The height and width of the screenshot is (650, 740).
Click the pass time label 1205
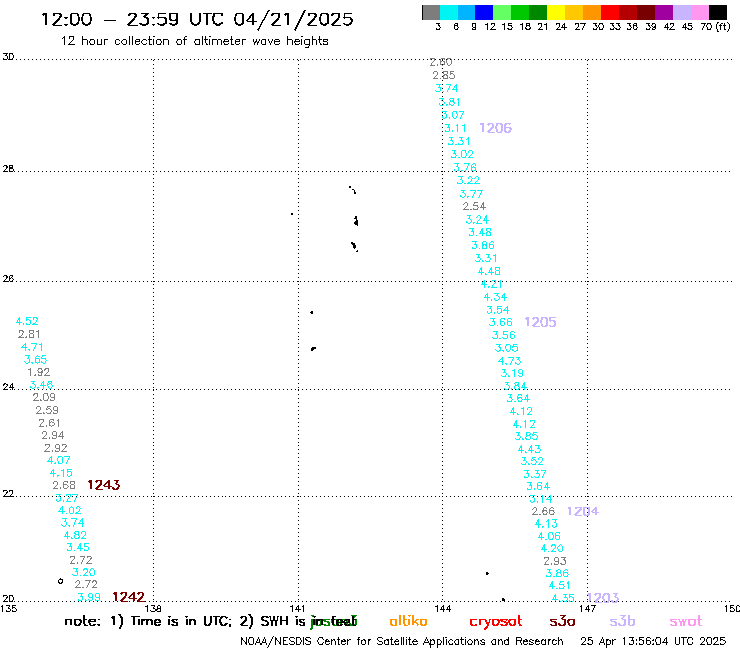[540, 322]
